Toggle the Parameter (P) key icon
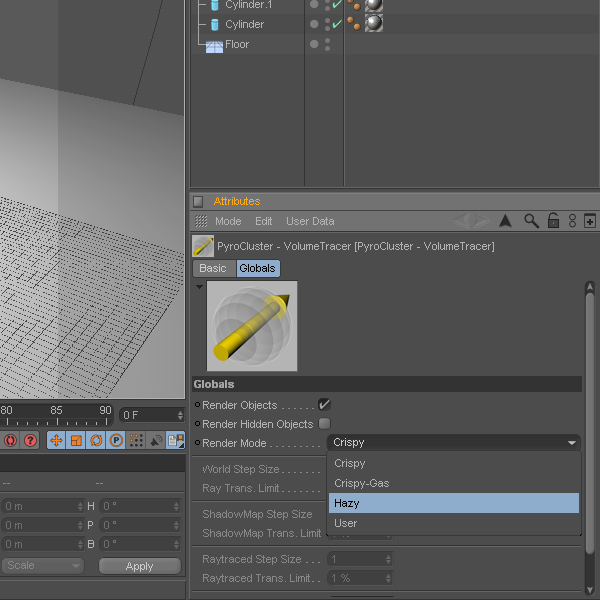The image size is (600, 600). [x=116, y=440]
